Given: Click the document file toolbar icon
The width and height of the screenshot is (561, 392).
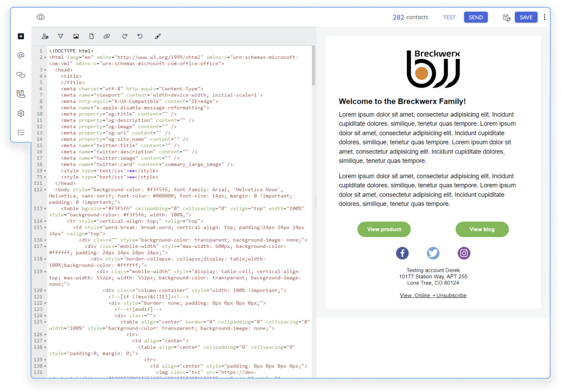Looking at the screenshot, I should click(91, 36).
